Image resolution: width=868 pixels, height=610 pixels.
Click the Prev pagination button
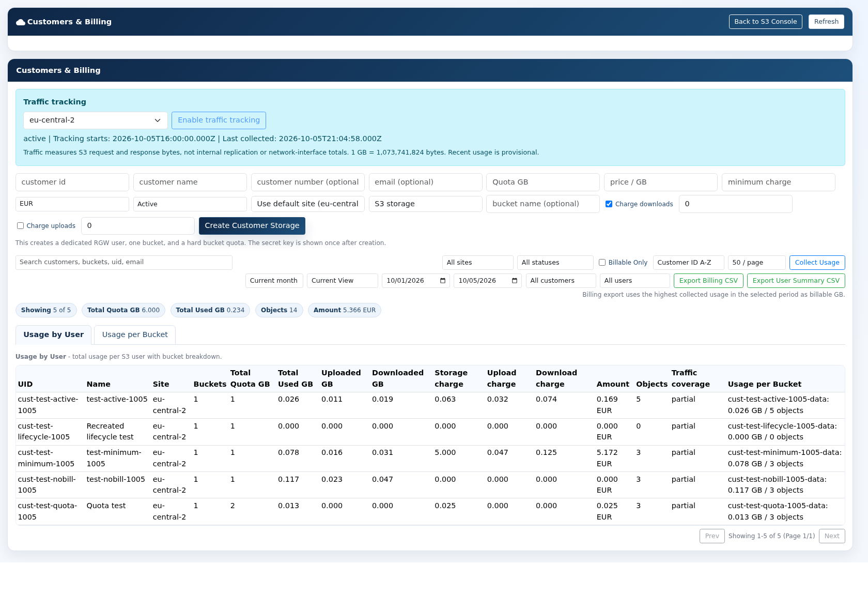(x=712, y=536)
